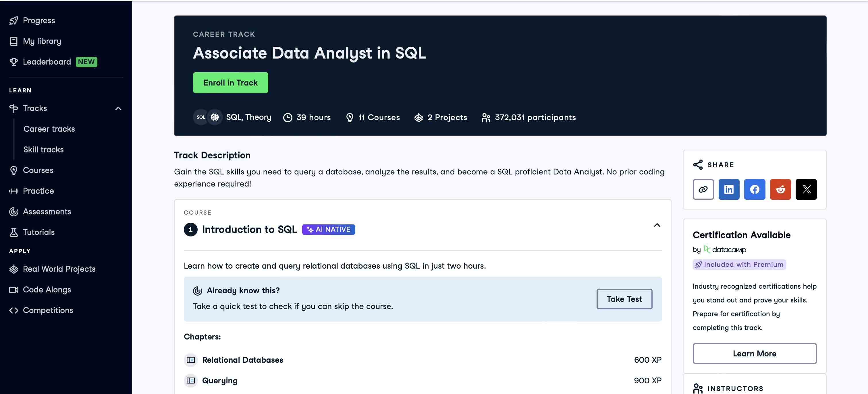Click the clock icon beside 39 hours
Viewport: 868px width, 394px height.
tap(288, 118)
